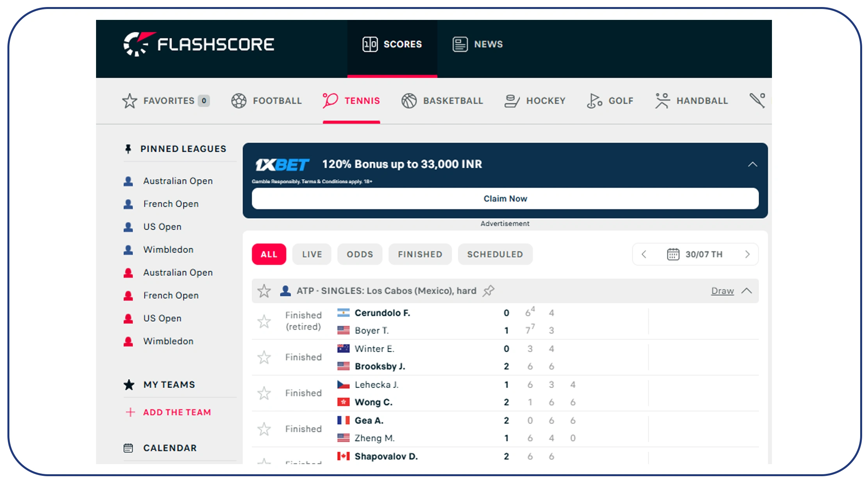
Task: Favorite the Lehecka vs Wong match
Action: point(264,393)
